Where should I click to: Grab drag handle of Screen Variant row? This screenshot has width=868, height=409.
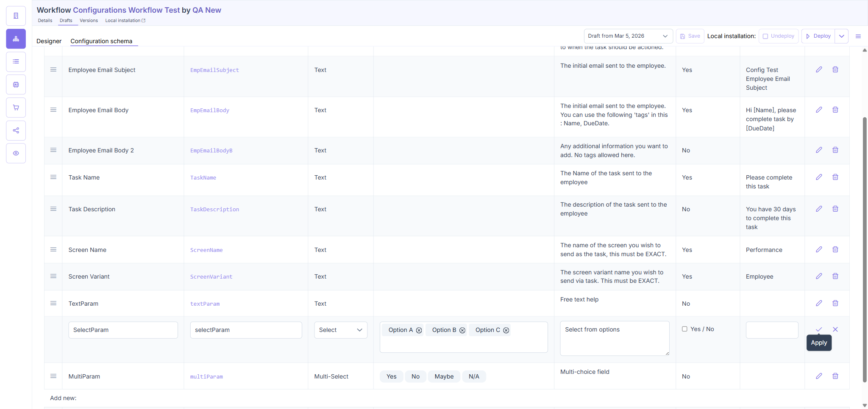[53, 276]
